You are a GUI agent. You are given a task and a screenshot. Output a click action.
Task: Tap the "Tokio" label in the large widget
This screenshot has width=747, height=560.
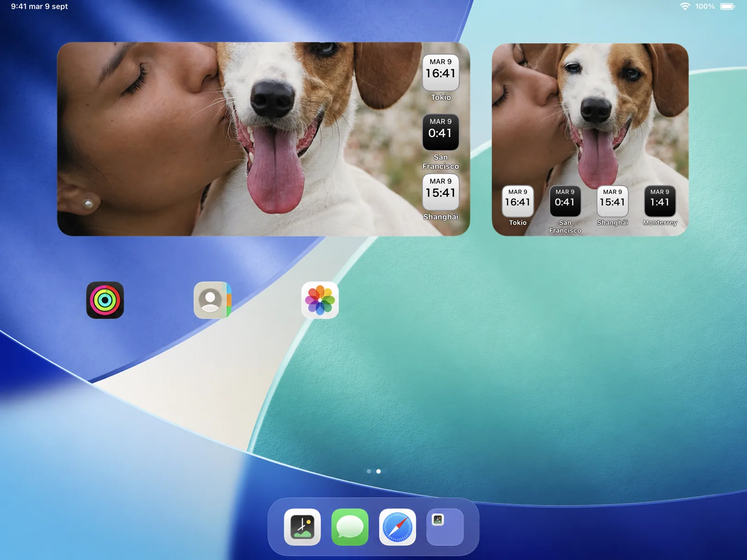click(441, 97)
